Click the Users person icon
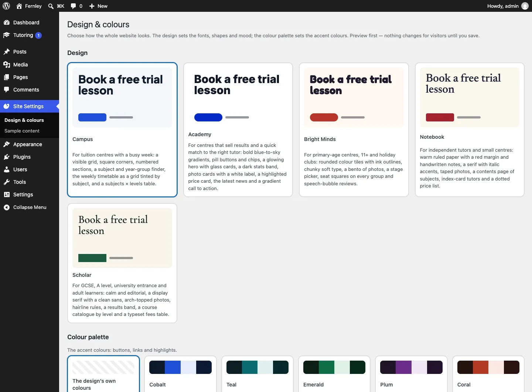The image size is (532, 392). click(x=7, y=169)
